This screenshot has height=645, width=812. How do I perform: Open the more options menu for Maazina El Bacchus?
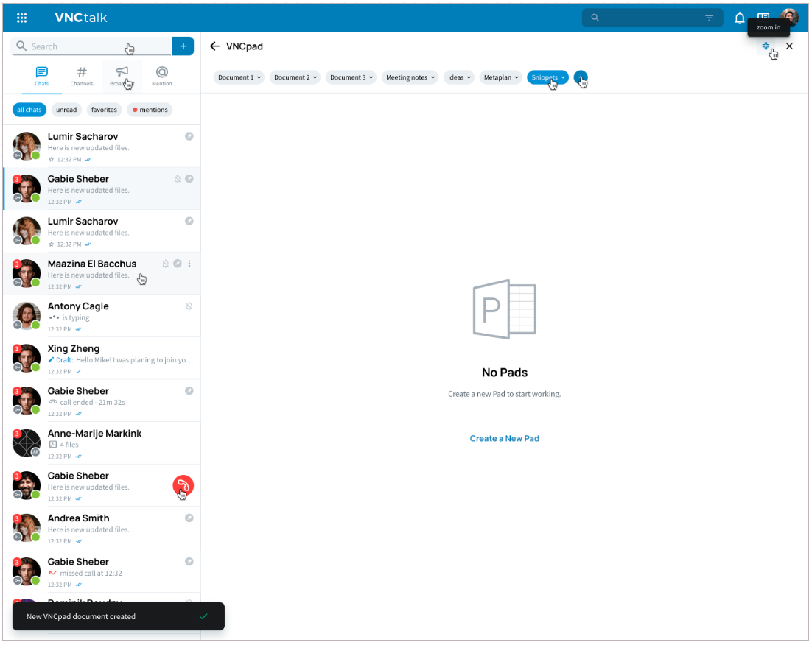point(189,264)
